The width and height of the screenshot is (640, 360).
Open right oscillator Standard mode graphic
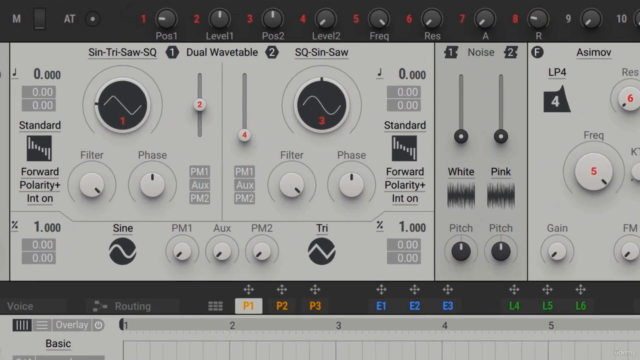404,149
